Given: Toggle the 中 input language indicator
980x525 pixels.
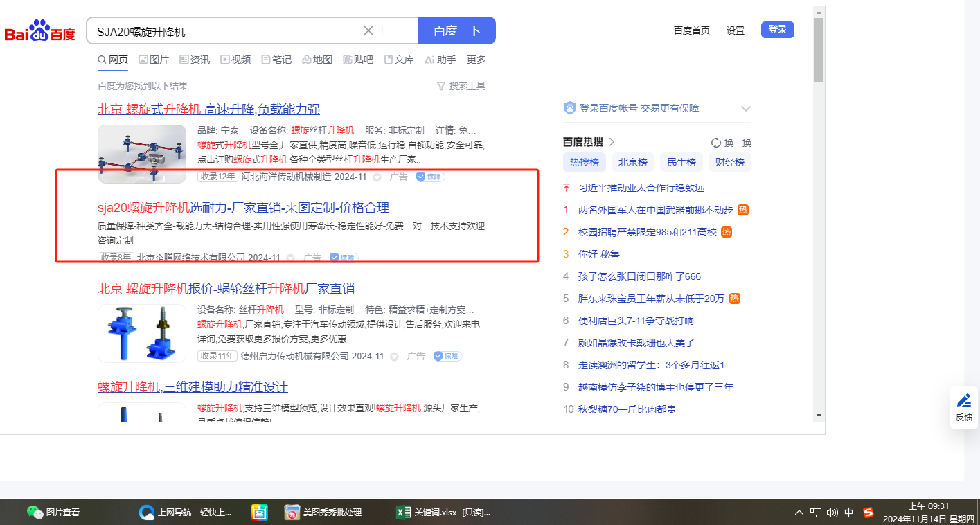Looking at the screenshot, I should (x=849, y=513).
